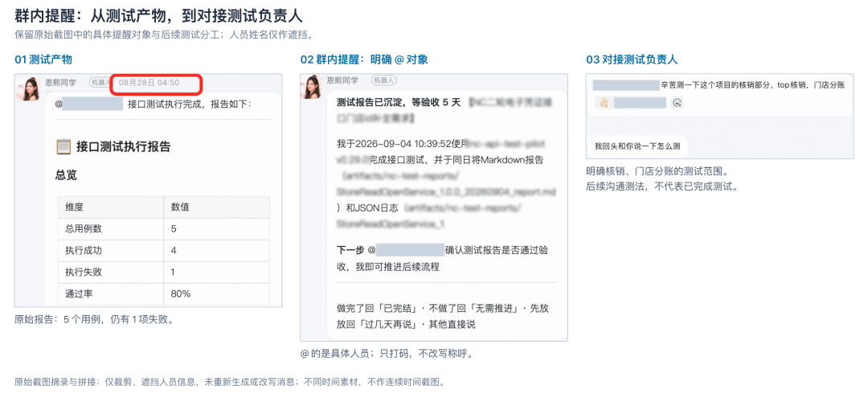Click the reply bubble 我回头和你说一下怎么测
This screenshot has height=398, width=868.
pyautogui.click(x=637, y=146)
